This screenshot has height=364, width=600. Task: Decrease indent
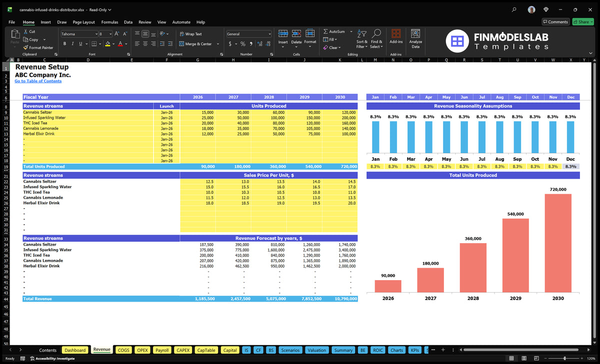point(162,44)
